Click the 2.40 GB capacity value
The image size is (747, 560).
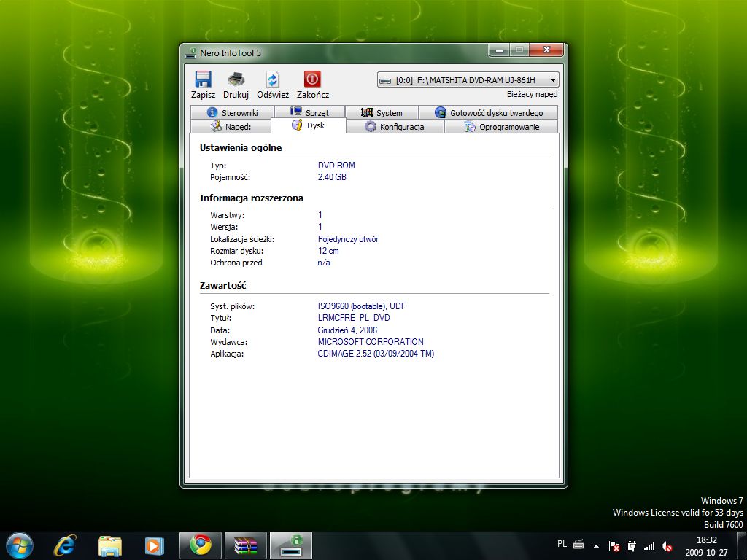[x=332, y=177]
